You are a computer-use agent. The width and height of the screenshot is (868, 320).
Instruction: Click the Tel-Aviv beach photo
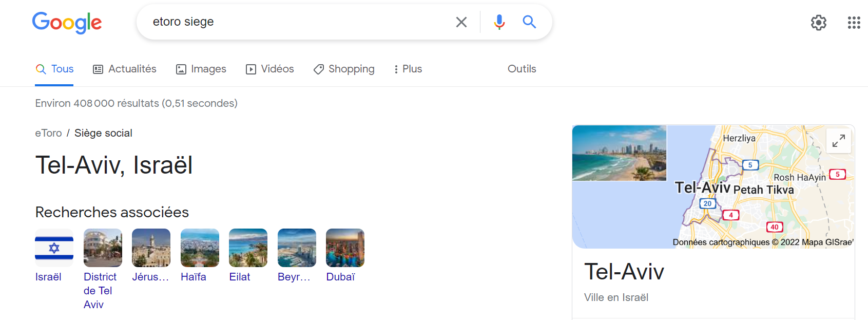click(620, 153)
